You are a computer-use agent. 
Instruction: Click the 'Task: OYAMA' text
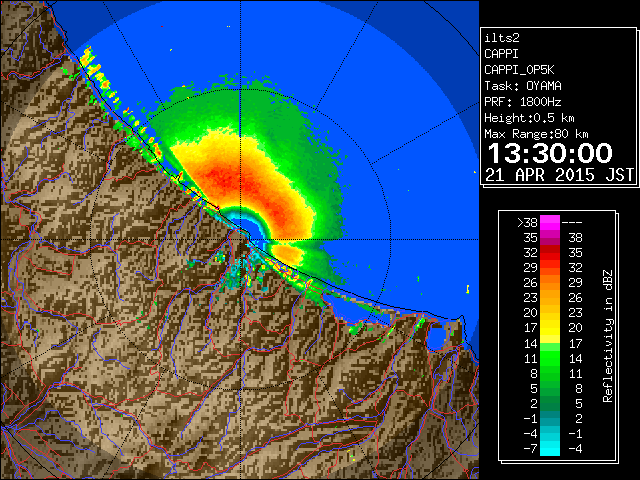click(523, 86)
